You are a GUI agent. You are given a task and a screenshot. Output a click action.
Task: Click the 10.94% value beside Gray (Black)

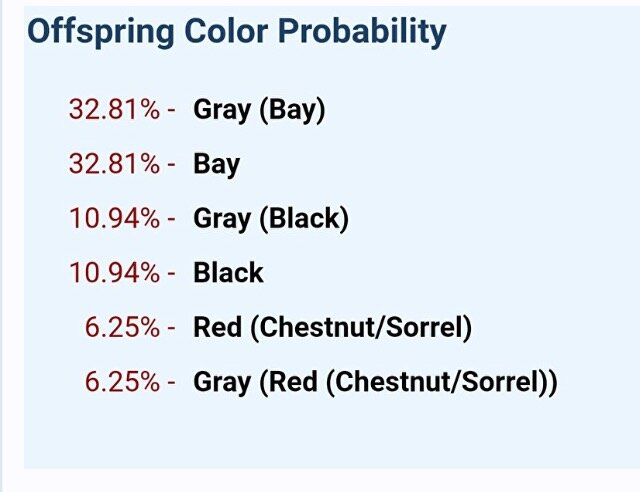[115, 218]
